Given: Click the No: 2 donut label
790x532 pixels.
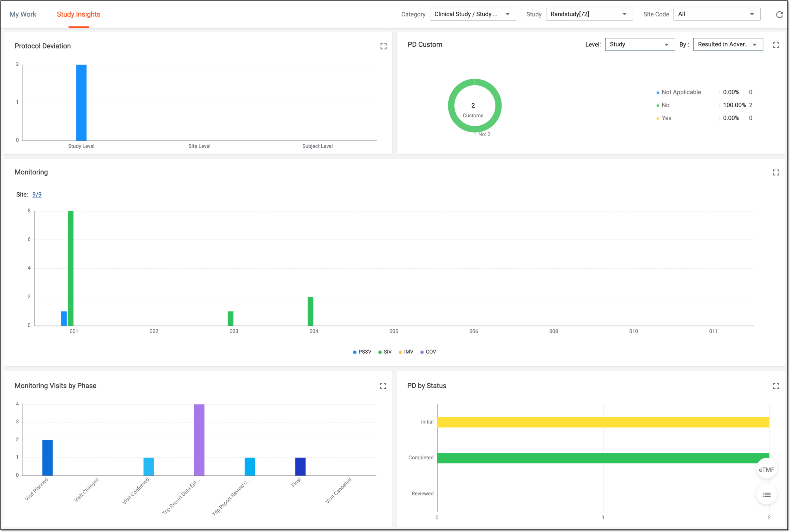Looking at the screenshot, I should point(484,134).
